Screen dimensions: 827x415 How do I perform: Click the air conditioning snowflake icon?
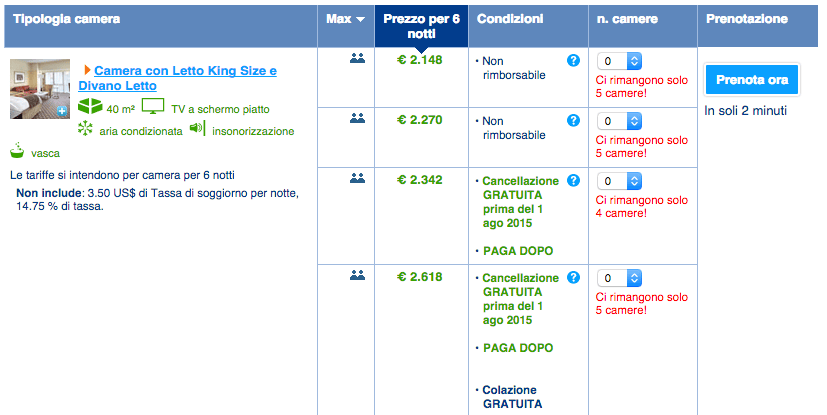[x=85, y=130]
